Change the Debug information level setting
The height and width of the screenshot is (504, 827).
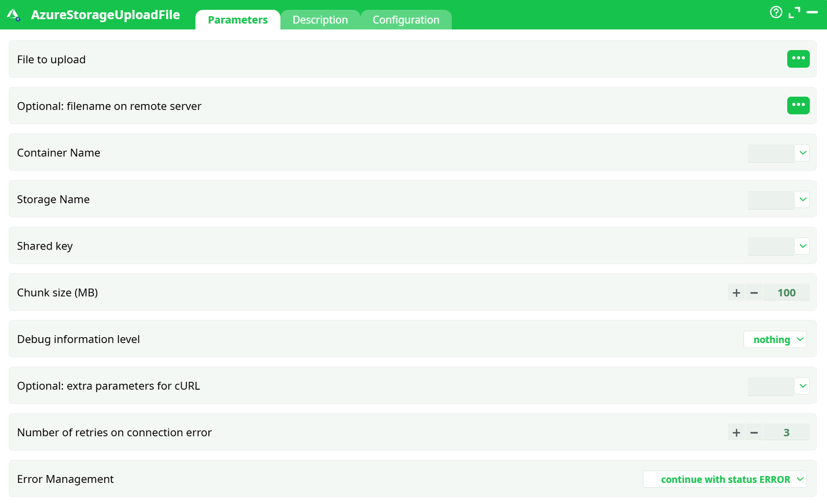[x=775, y=339]
